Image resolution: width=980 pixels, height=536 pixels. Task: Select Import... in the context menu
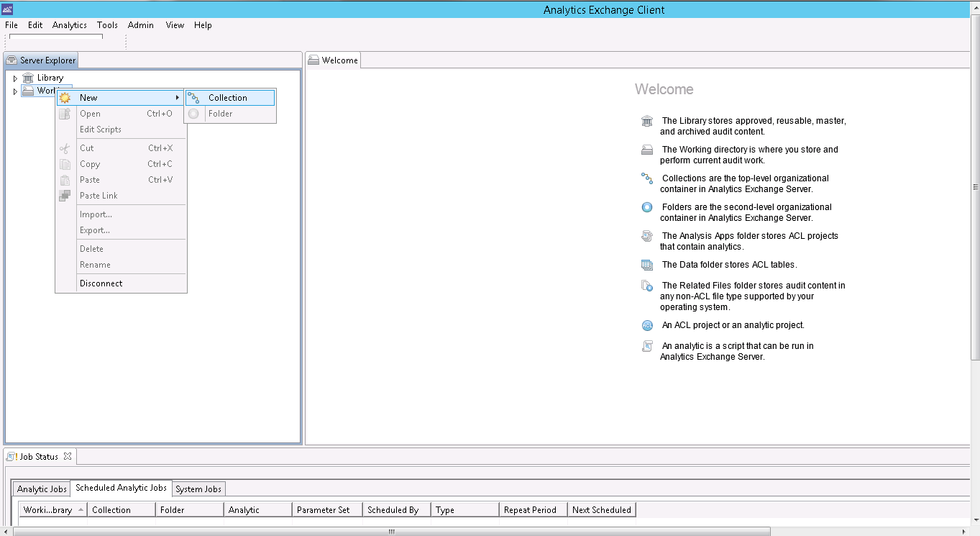121,214
